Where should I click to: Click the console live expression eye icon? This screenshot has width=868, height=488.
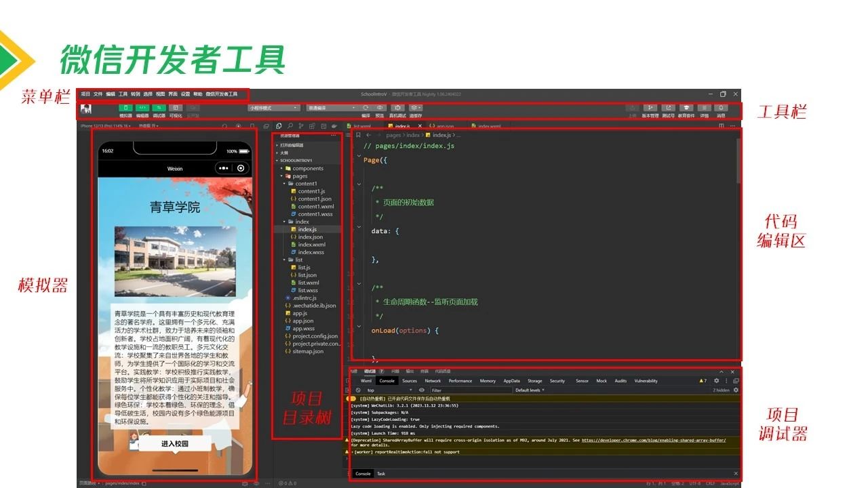(x=422, y=390)
